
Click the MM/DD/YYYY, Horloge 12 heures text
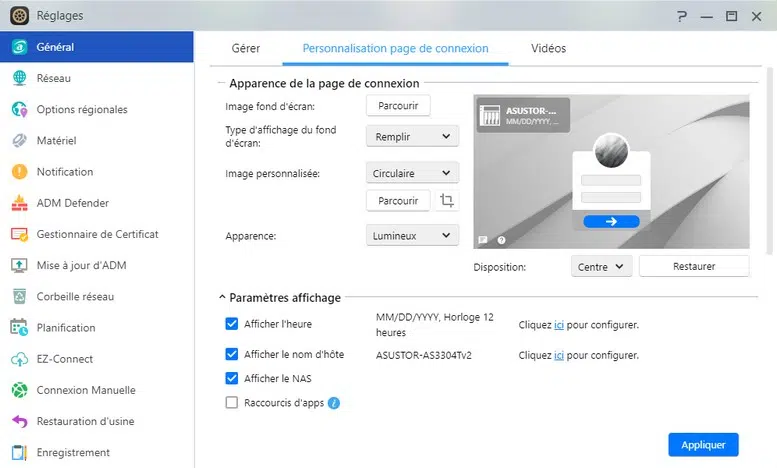(x=435, y=325)
